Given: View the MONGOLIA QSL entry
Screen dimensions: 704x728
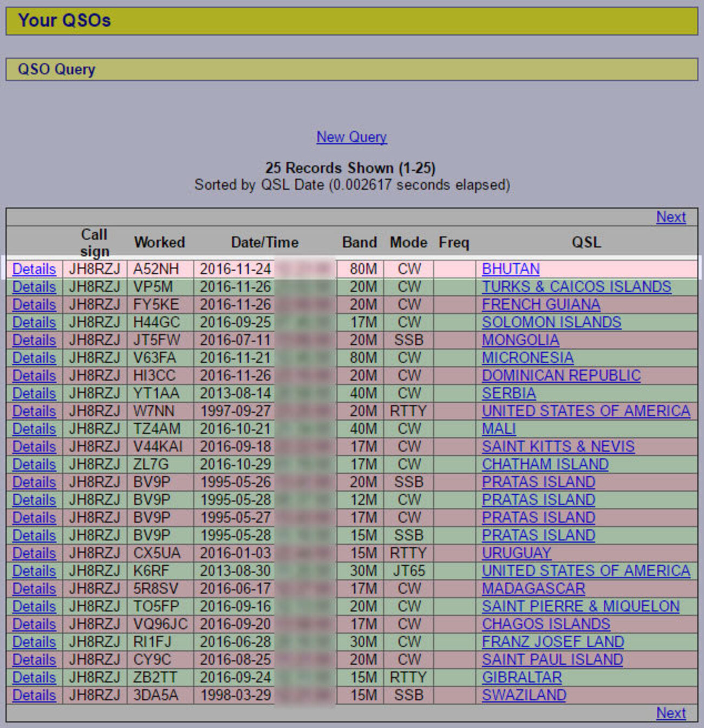Looking at the screenshot, I should tap(520, 340).
